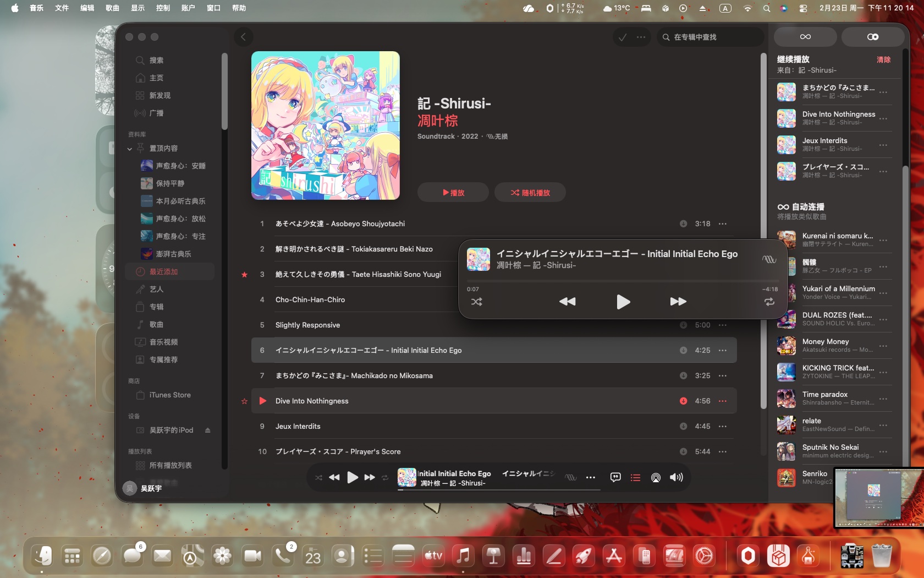This screenshot has height=578, width=924.
Task: Open Safari from the Dock
Action: pos(102,556)
